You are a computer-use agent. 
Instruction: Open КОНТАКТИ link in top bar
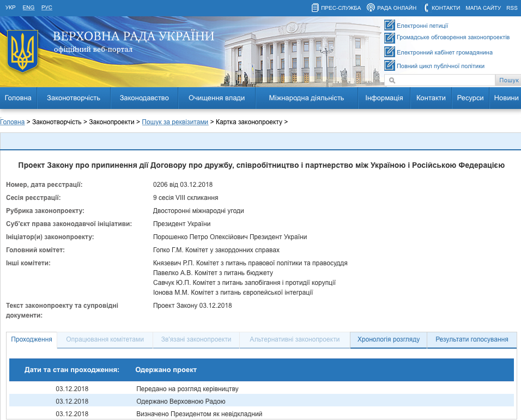[x=446, y=8]
